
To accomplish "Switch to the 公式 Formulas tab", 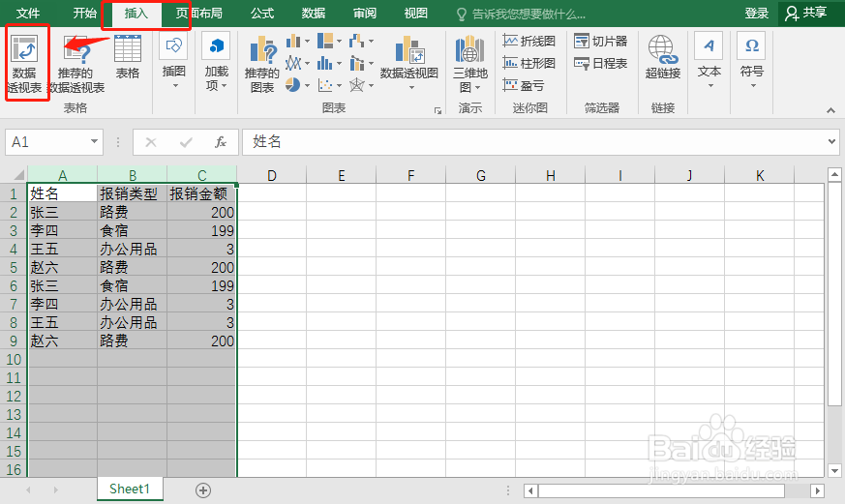I will click(x=262, y=13).
